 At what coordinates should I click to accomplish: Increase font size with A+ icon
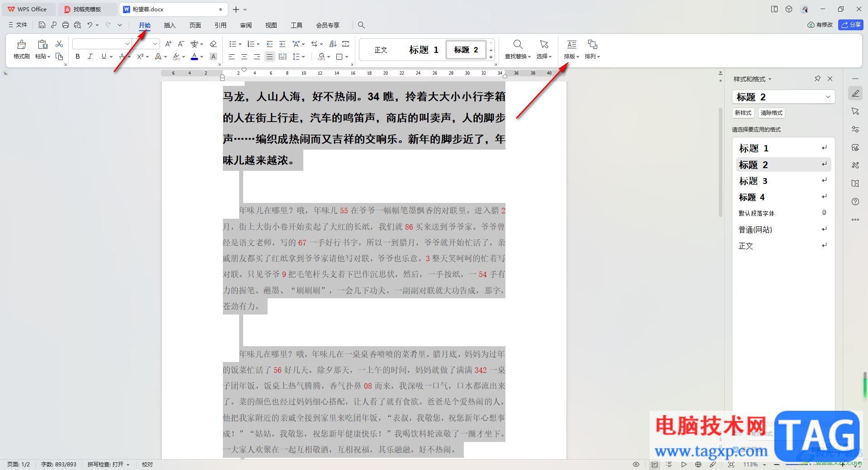tap(168, 44)
